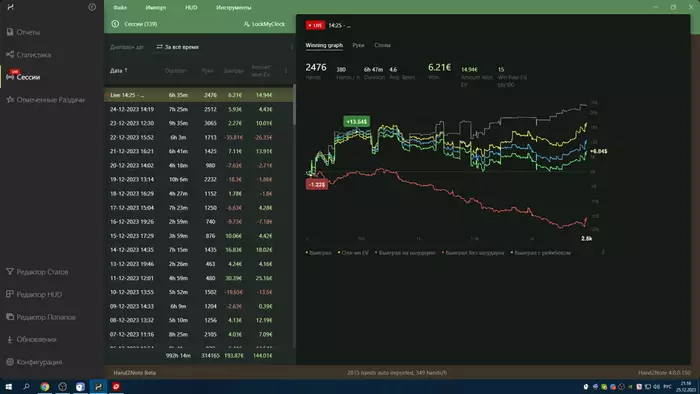
Task: Collapse the left sidebar with arrow icon
Action: pyautogui.click(x=92, y=7)
